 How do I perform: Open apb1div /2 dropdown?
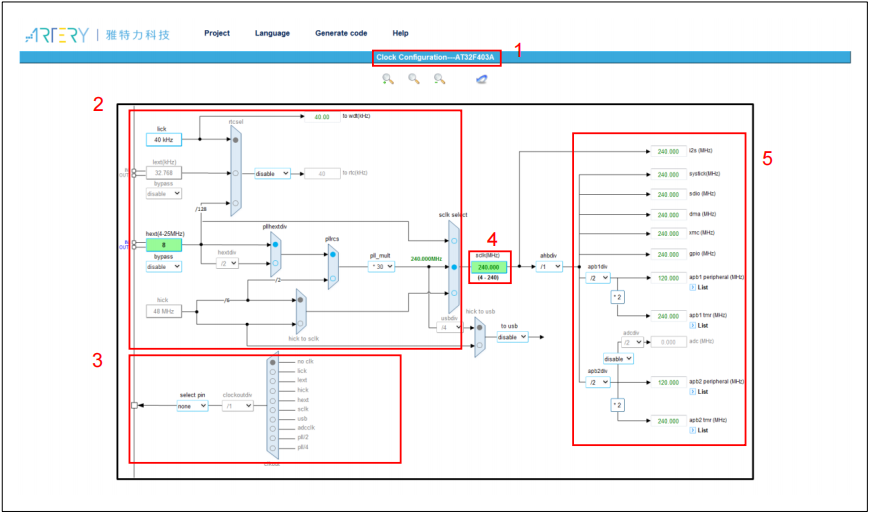click(598, 278)
